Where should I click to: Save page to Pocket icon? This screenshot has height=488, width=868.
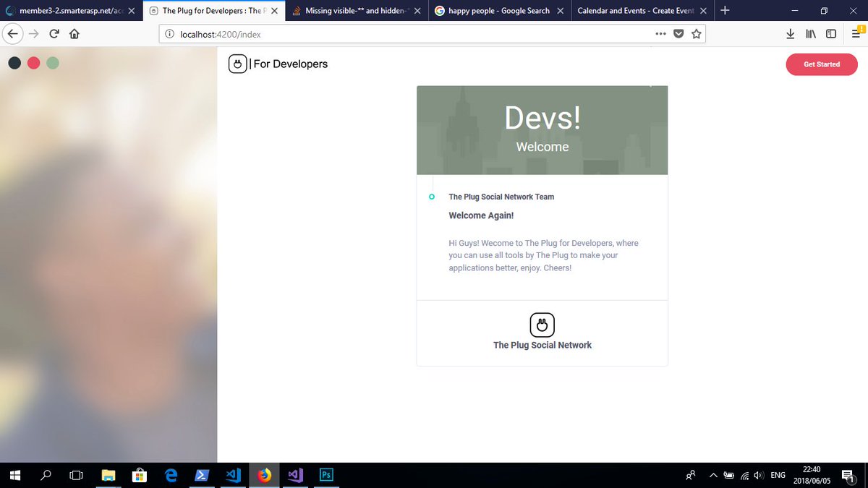pos(679,34)
